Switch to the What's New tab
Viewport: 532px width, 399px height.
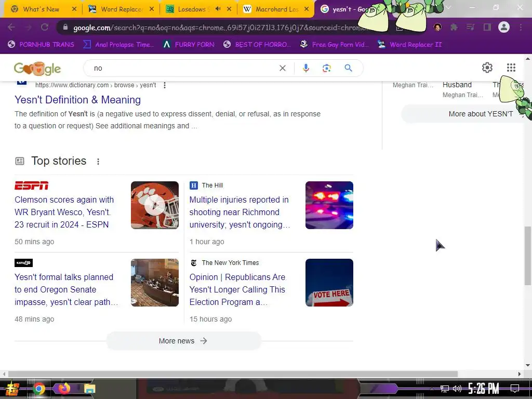pos(40,9)
